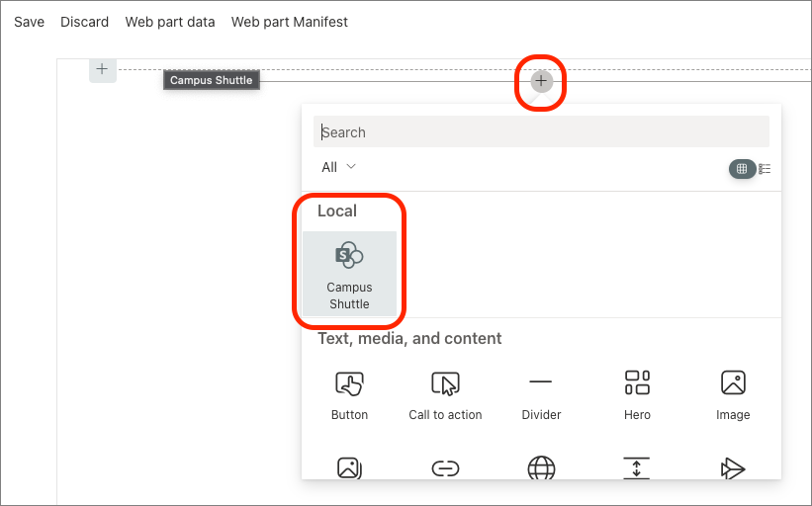This screenshot has width=812, height=506.
Task: Click the circular plus add web part button
Action: (541, 81)
